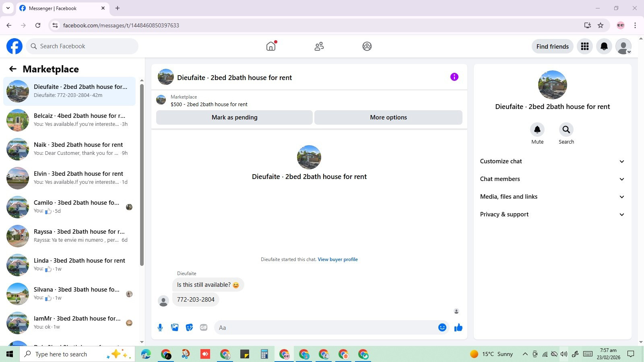Reload the page in browser
This screenshot has width=644, height=362.
click(x=38, y=25)
